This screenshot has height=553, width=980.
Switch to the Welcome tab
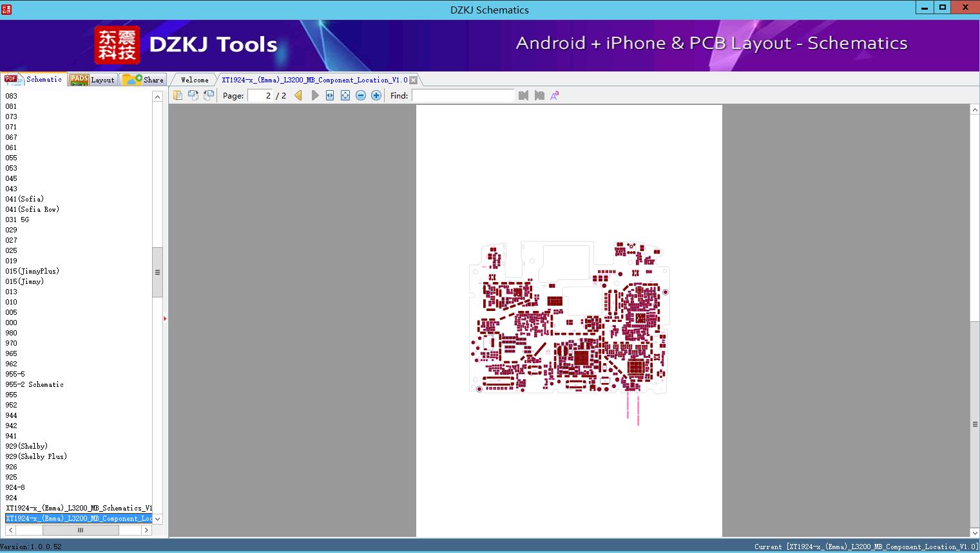195,80
